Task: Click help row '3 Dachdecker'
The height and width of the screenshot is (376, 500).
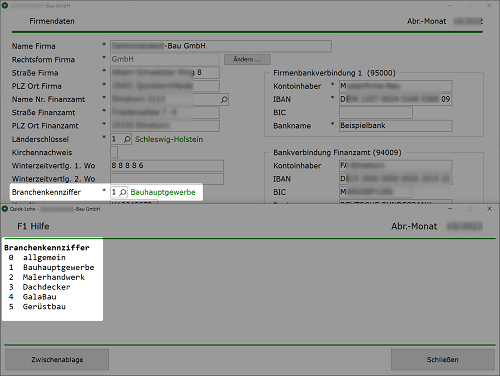Action: click(x=39, y=287)
